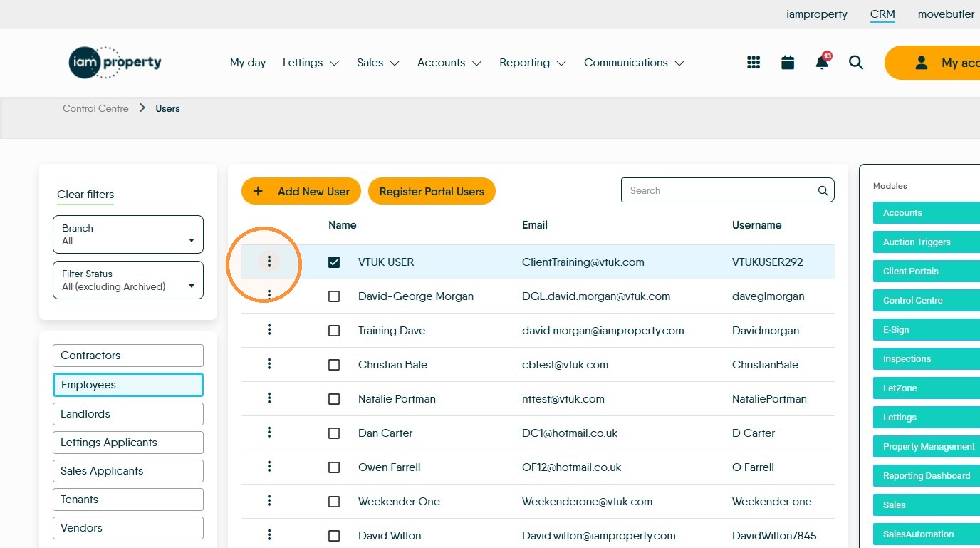Tick the David Wilton checkbox
The image size is (980, 548).
coord(334,536)
